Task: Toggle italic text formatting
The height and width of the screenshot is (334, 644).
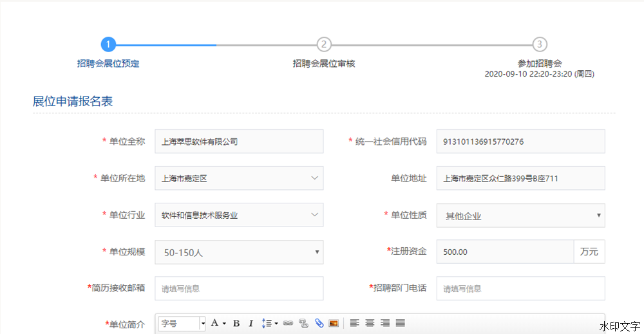Action: pyautogui.click(x=251, y=323)
